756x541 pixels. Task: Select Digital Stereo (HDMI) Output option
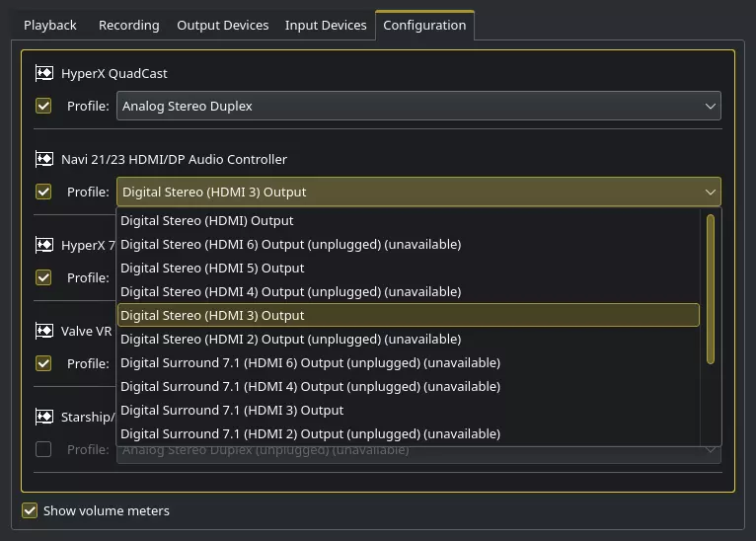pos(207,221)
